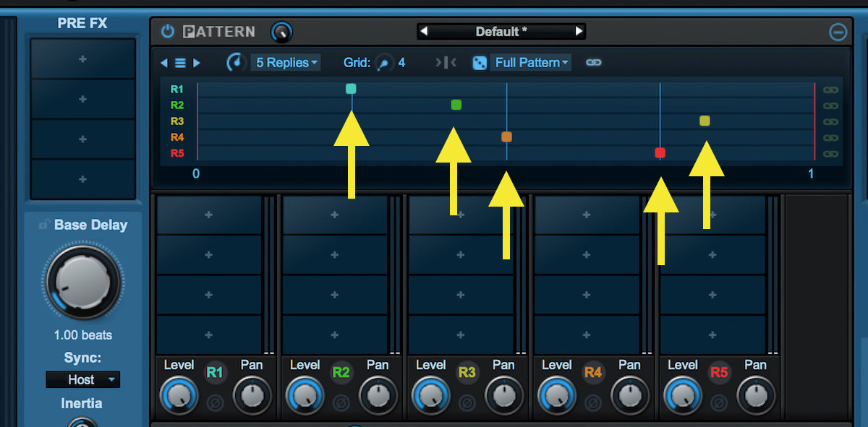Click the mirror pattern icon

pos(446,63)
